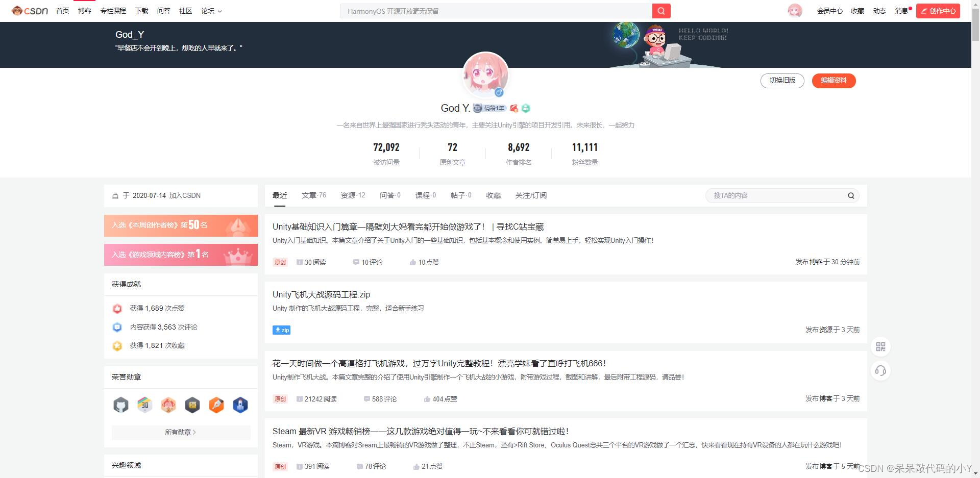Open article Unity基础知识入门篇章
Screen dimensions: 980x478
tap(408, 227)
